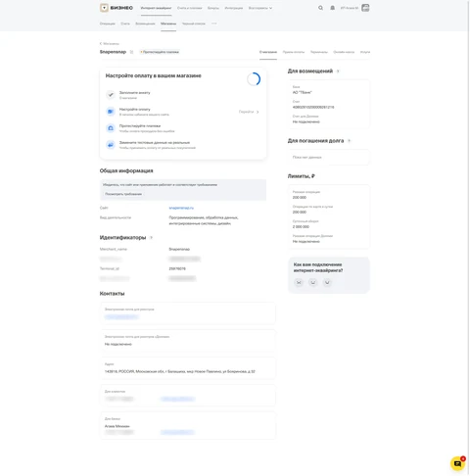Open the yellow support chat button
Image resolution: width=470 pixels, height=476 pixels.
pyautogui.click(x=457, y=463)
